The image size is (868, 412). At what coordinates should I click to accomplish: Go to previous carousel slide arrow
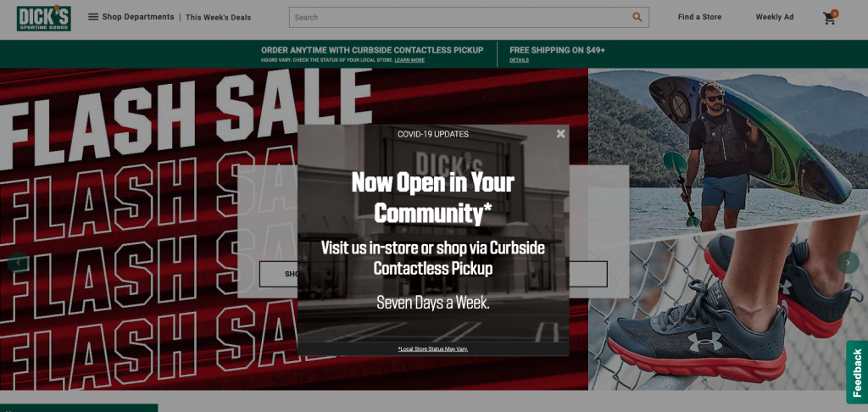click(x=18, y=263)
